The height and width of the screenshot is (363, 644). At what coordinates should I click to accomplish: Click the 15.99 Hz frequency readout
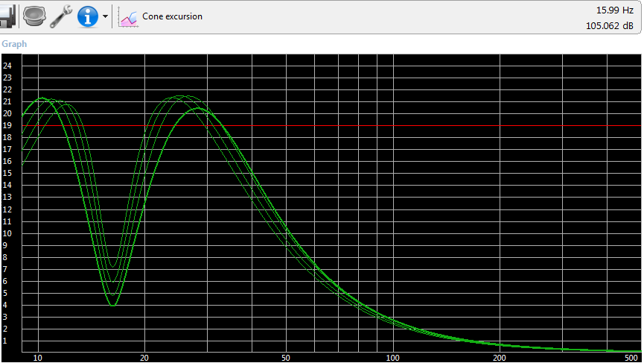(614, 10)
